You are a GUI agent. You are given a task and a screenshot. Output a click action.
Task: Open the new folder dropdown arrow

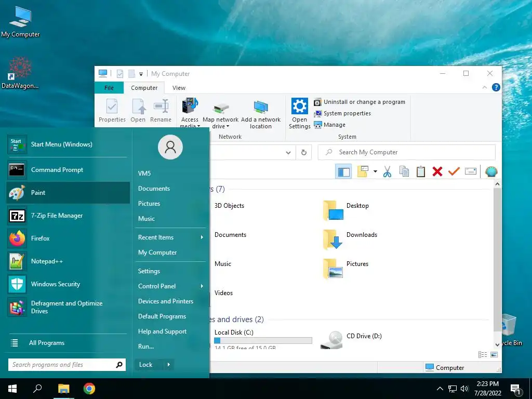[375, 171]
